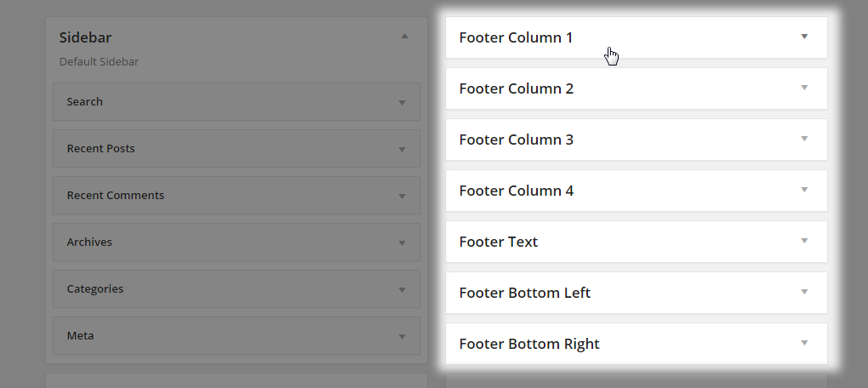Open Footer Text dropdown arrow
This screenshot has width=868, height=388.
[804, 241]
